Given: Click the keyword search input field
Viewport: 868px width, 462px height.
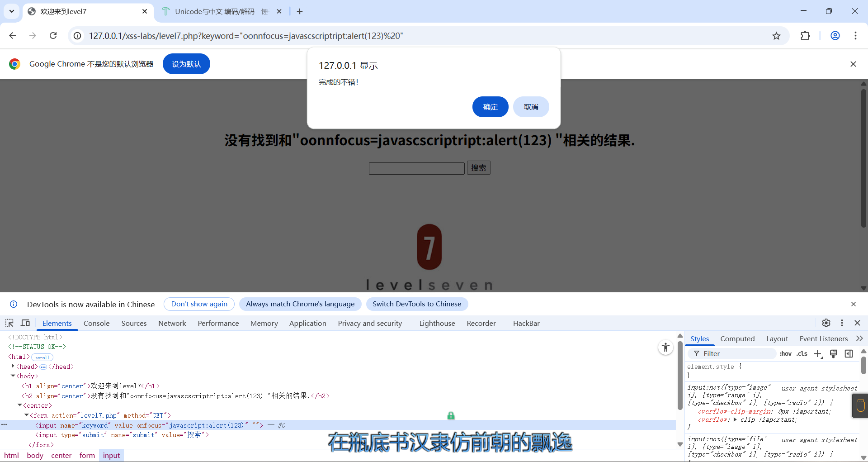Looking at the screenshot, I should pyautogui.click(x=417, y=168).
